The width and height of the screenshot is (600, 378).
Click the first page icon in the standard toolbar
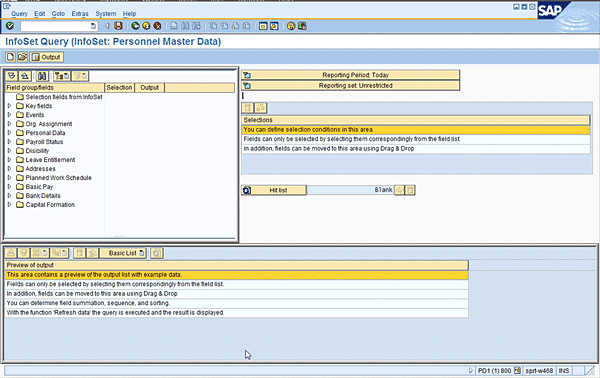[x=213, y=26]
